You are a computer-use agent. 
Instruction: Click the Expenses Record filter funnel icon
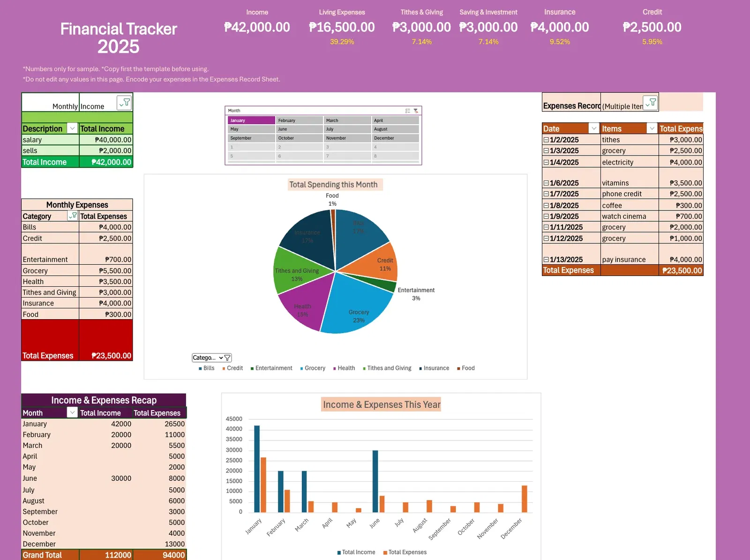651,103
